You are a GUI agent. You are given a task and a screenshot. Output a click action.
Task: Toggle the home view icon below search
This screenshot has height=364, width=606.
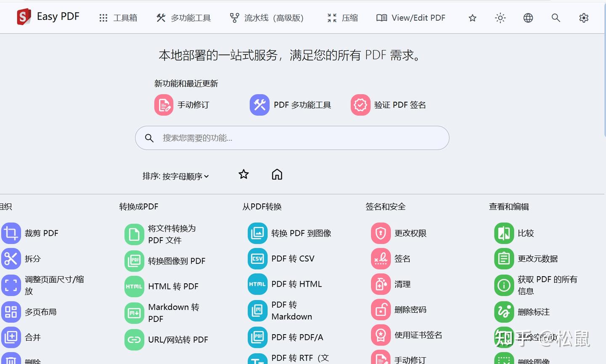pyautogui.click(x=276, y=174)
